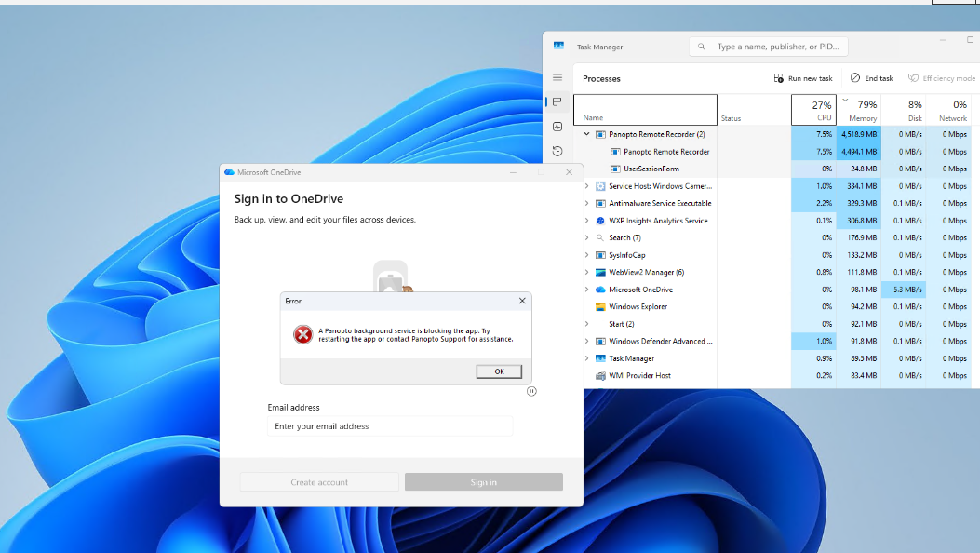Viewport: 980px width, 553px height.
Task: Click the SysInfoCap process icon
Action: click(x=600, y=255)
